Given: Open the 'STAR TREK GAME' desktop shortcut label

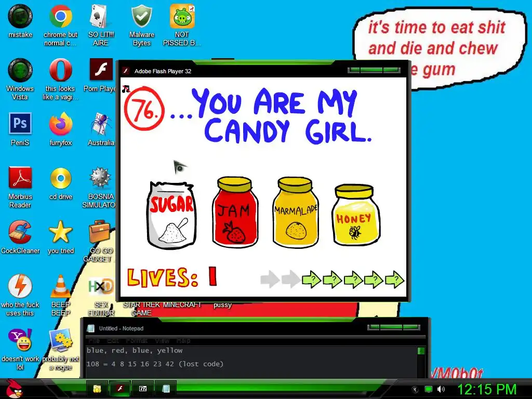Looking at the screenshot, I should pos(141,309).
